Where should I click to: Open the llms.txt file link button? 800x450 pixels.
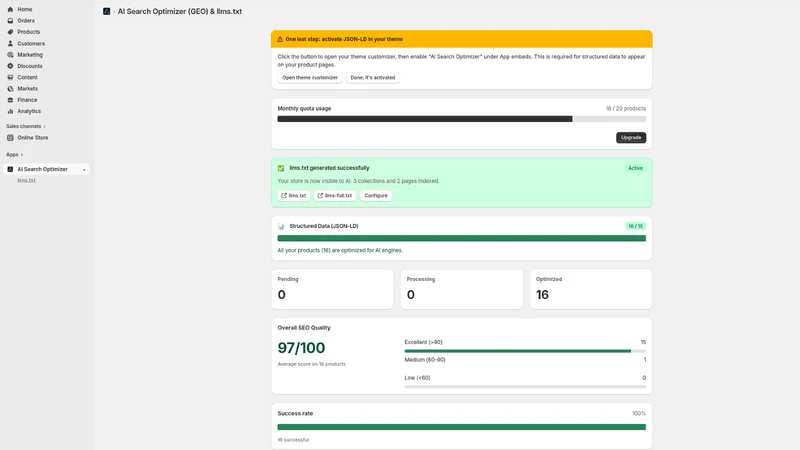(x=294, y=195)
